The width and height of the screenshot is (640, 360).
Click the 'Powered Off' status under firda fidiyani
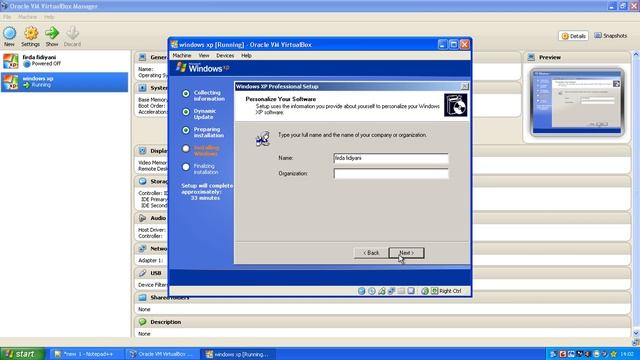click(46, 64)
